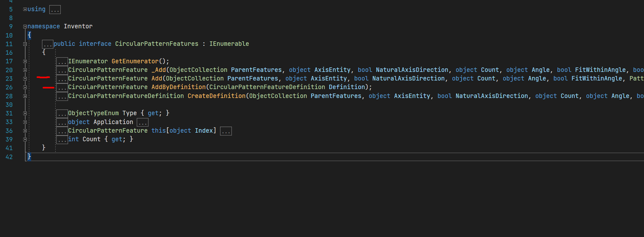Expand gutter toggle beside CreateDefinition line
This screenshot has height=237, width=644.
(x=25, y=96)
